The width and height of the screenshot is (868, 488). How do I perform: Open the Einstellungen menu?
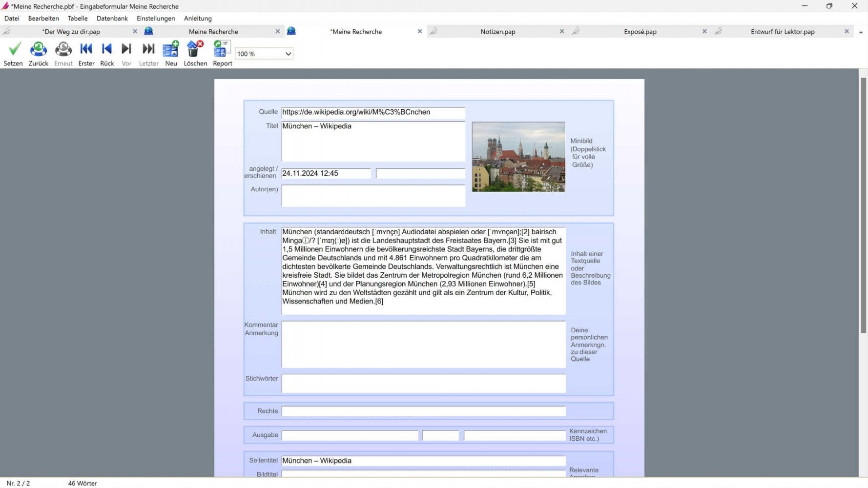point(155,18)
